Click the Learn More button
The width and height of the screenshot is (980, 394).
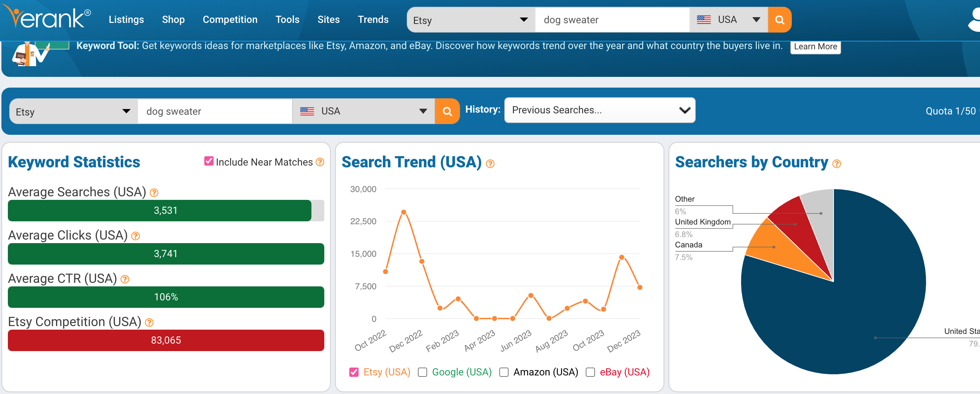point(815,46)
